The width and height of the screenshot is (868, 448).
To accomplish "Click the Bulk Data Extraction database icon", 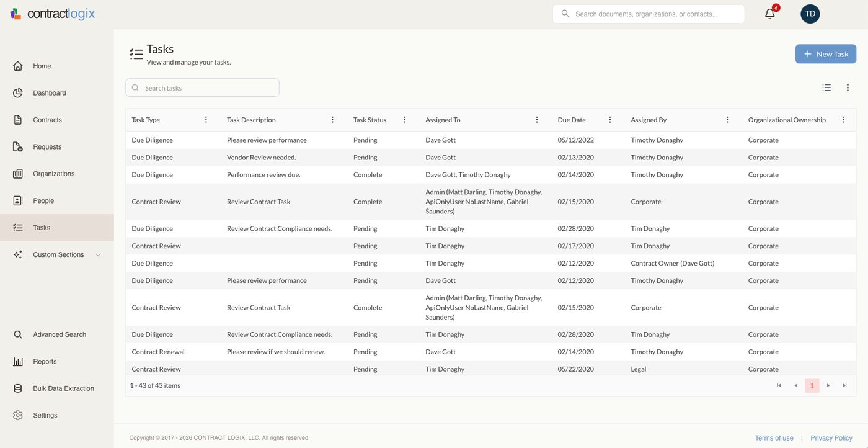I will pyautogui.click(x=18, y=388).
